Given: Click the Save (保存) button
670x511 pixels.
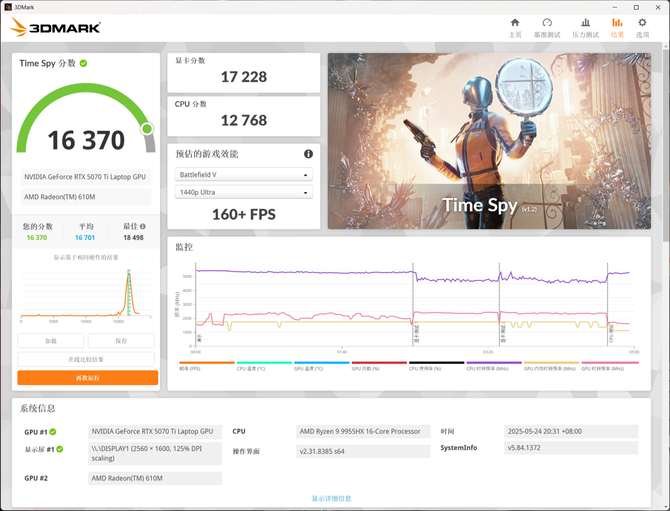Looking at the screenshot, I should [121, 341].
